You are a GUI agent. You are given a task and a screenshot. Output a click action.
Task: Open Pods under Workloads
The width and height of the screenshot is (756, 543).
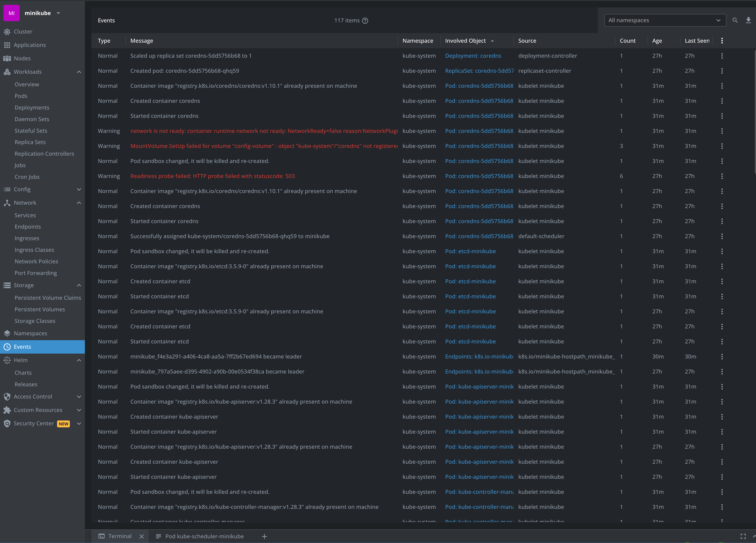[21, 96]
